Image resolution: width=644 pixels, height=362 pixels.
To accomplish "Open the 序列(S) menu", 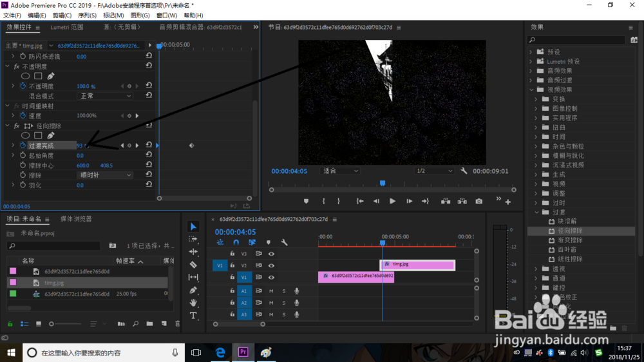I will click(87, 15).
